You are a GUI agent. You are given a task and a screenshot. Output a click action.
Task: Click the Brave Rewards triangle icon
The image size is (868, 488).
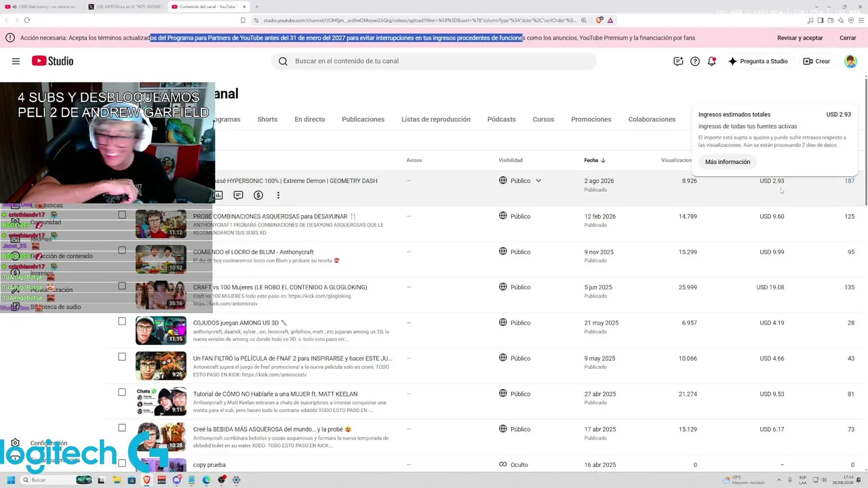610,20
